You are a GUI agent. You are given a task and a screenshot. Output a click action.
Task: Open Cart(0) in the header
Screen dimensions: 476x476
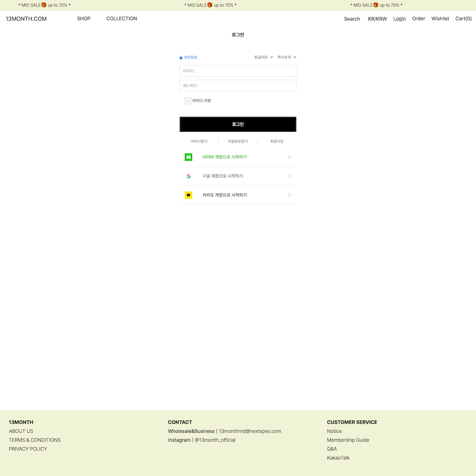[463, 19]
